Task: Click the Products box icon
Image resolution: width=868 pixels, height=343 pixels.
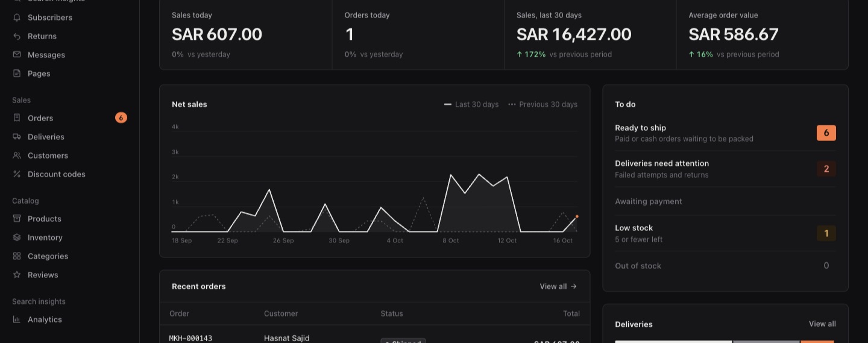Action: (x=17, y=219)
